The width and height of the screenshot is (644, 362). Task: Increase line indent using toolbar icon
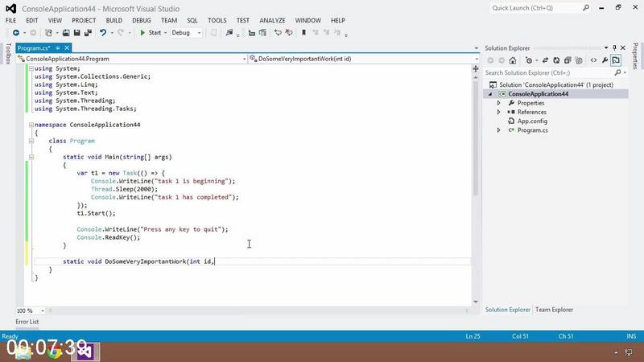tap(263, 33)
